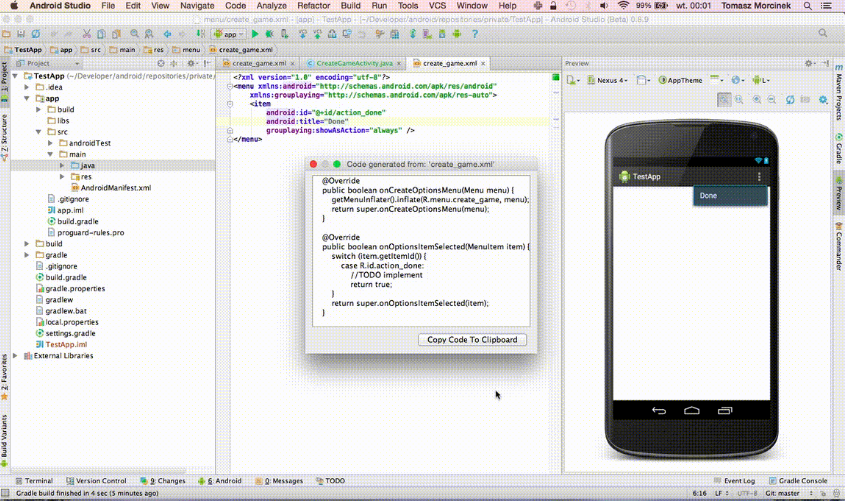
Task: Open the Maven Projects side panel
Action: coord(839,92)
